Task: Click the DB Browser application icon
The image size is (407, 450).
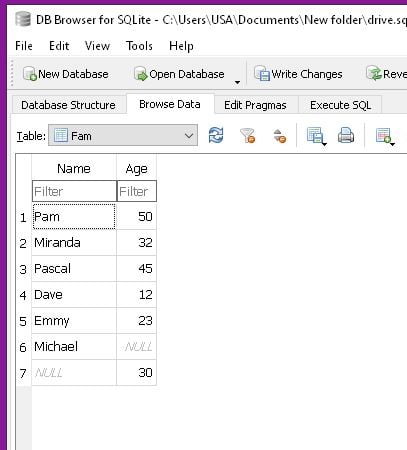Action: 23,19
